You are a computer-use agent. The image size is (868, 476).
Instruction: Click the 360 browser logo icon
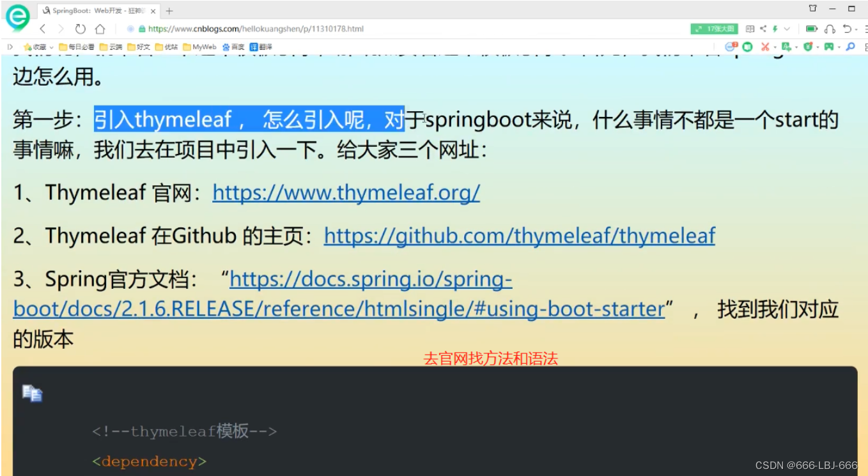[17, 17]
